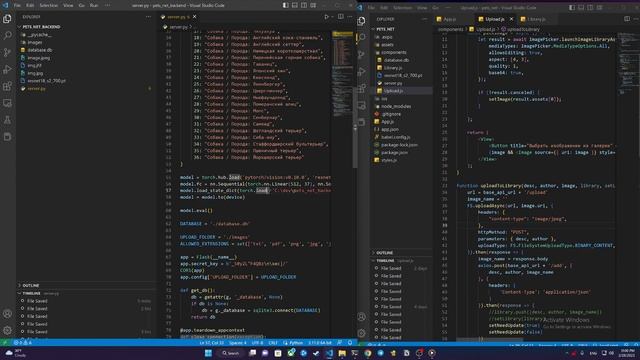
Task: Open Extensions view in left VS Code window
Action: tap(7, 86)
